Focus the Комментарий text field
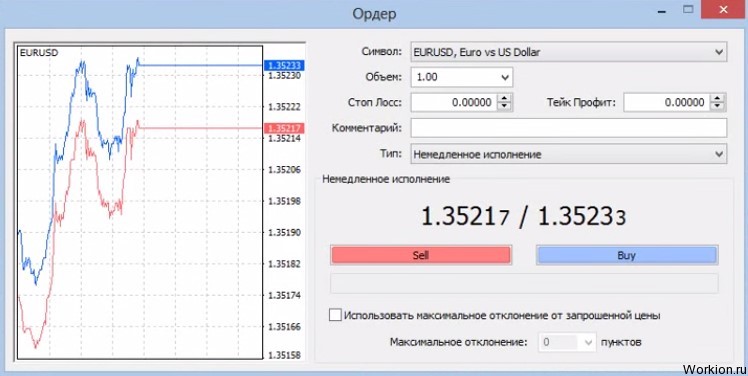 [569, 128]
